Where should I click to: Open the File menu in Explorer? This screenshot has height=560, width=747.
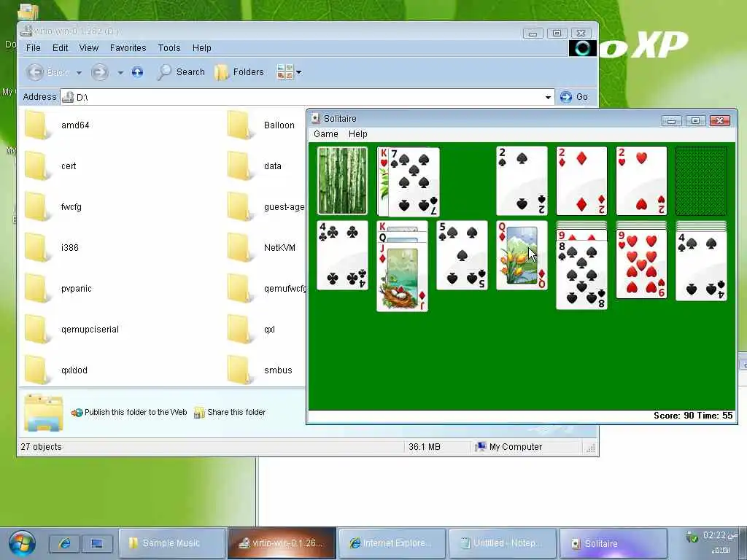(33, 48)
